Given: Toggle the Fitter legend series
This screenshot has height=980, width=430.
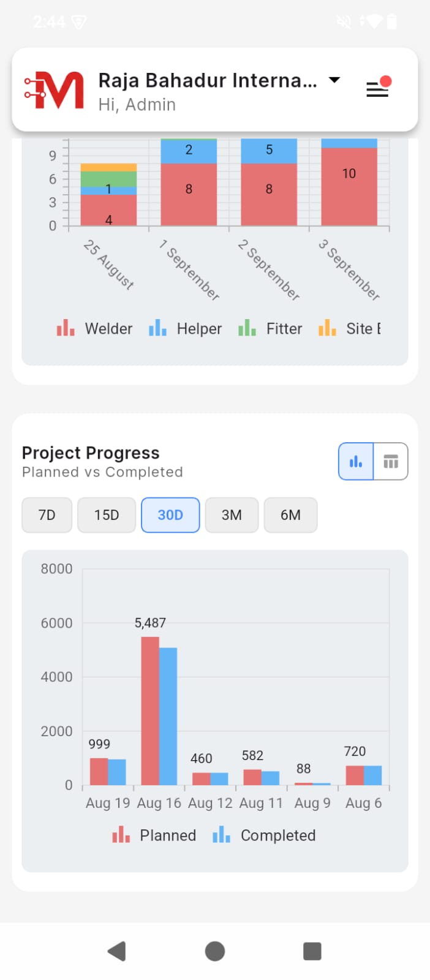Looking at the screenshot, I should coord(271,329).
